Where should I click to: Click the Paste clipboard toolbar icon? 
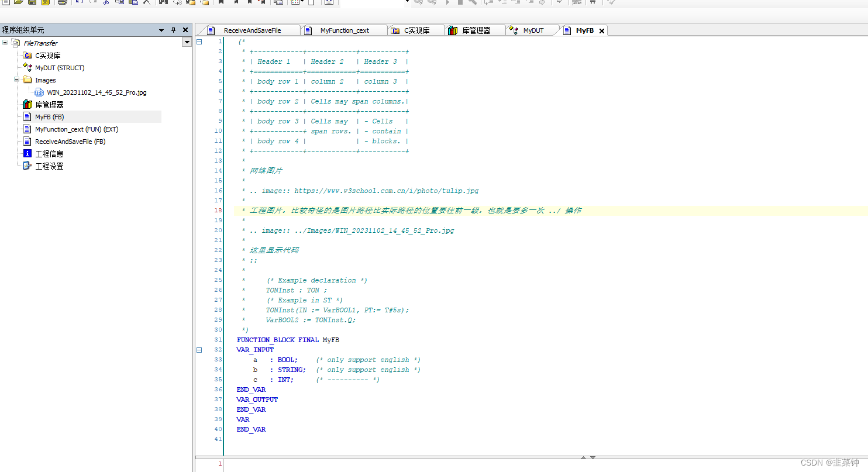pos(133,2)
